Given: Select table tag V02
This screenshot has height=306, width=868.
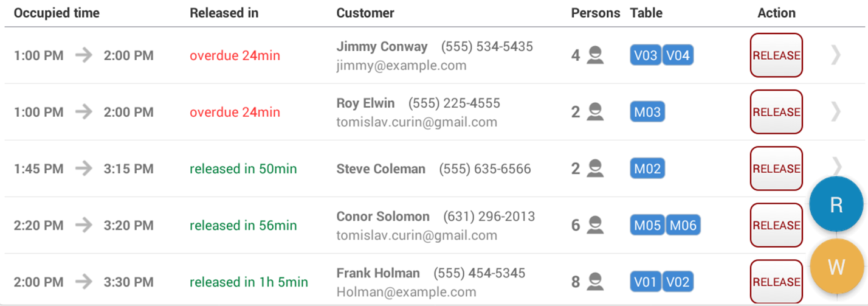Looking at the screenshot, I should coord(677,282).
